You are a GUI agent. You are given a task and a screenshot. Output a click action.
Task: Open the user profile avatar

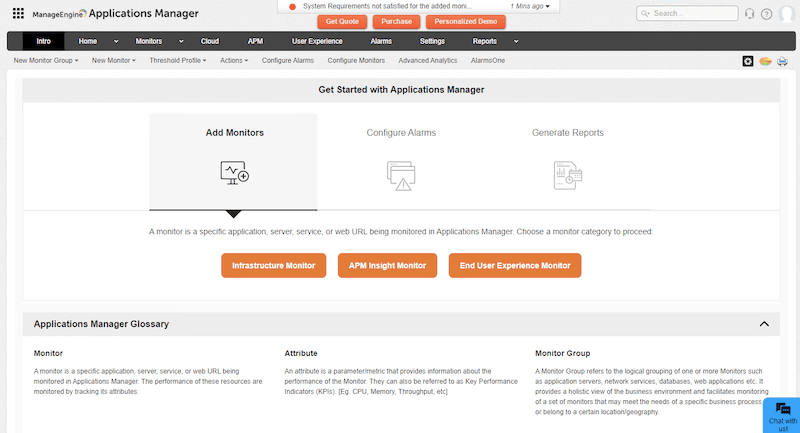tap(787, 14)
